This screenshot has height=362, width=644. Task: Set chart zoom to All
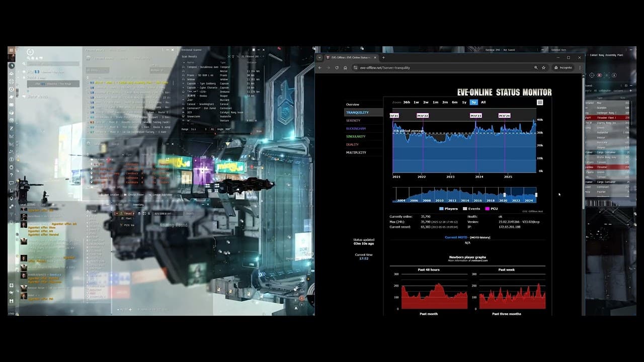click(484, 102)
